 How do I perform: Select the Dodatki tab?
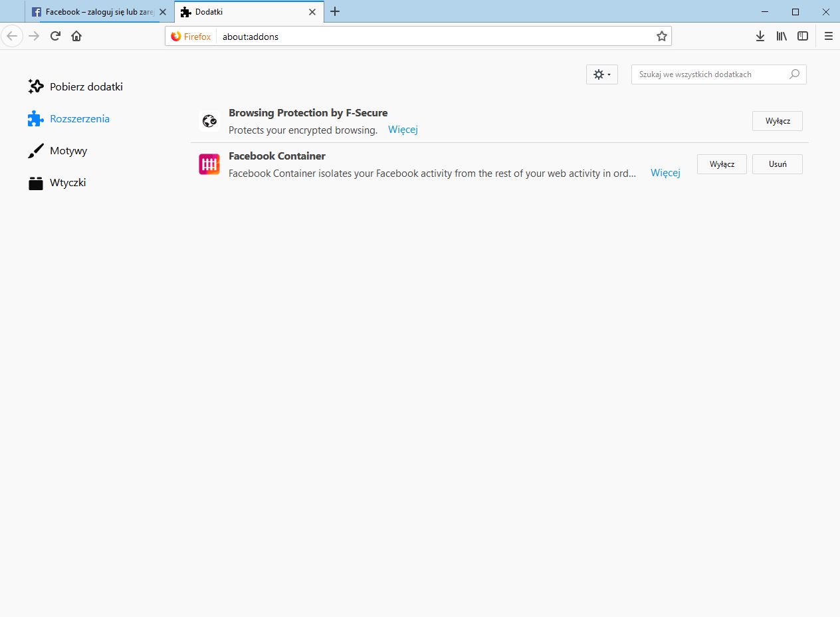coord(249,12)
